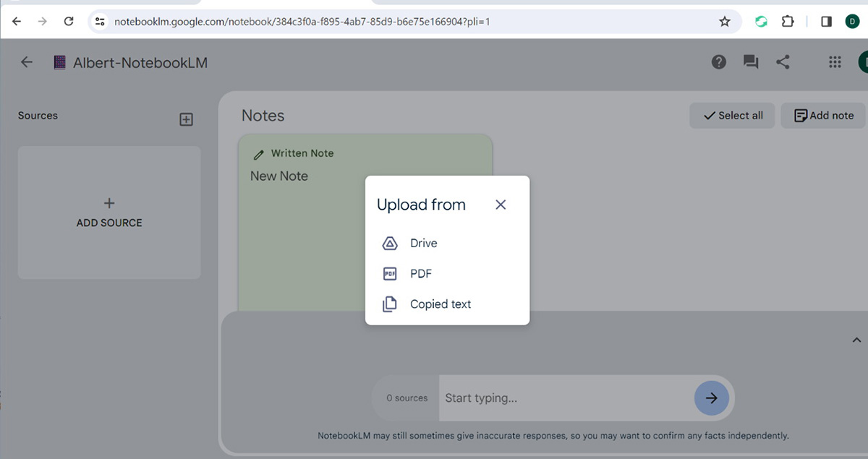The width and height of the screenshot is (868, 459).
Task: Click the Sources panel heading
Action: coord(38,116)
